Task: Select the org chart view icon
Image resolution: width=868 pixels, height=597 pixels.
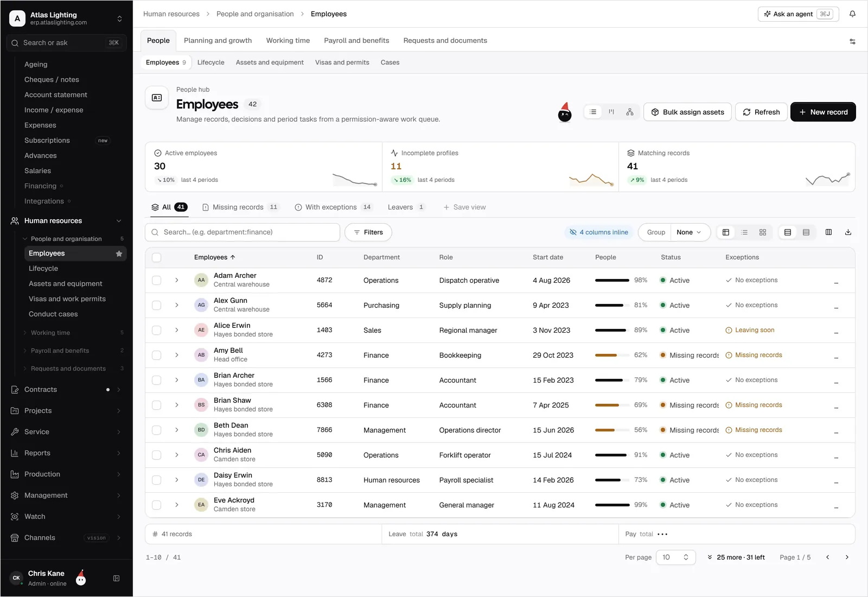Action: click(x=629, y=112)
